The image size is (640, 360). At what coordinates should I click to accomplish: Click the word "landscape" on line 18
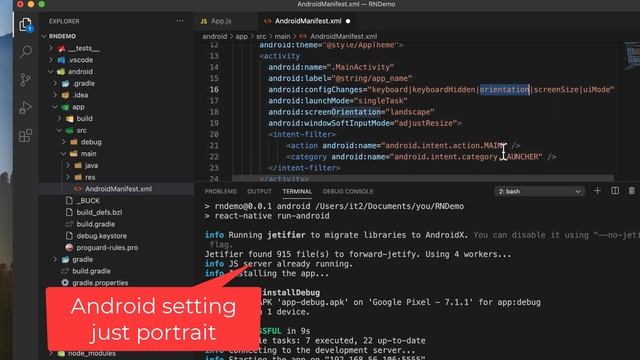click(410, 112)
